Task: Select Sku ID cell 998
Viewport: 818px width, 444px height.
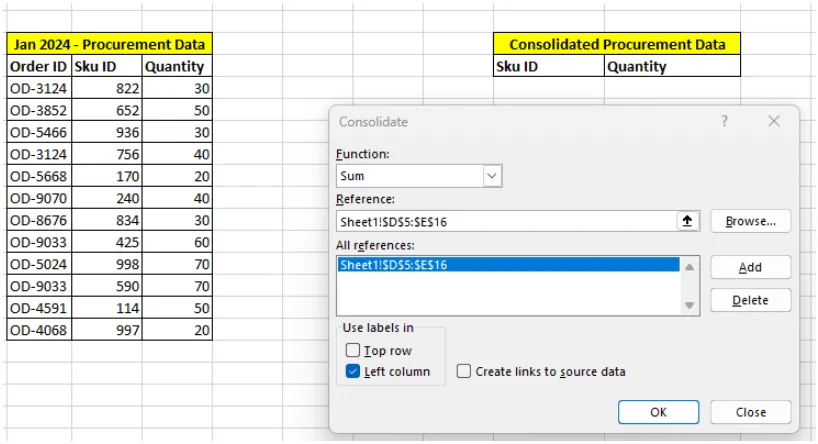Action: point(106,264)
